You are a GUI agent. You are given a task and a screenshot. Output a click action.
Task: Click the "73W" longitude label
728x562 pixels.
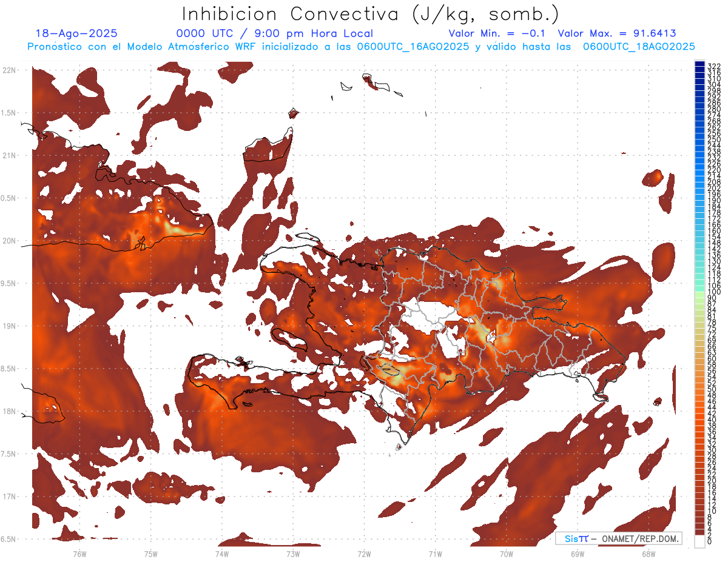tap(293, 554)
